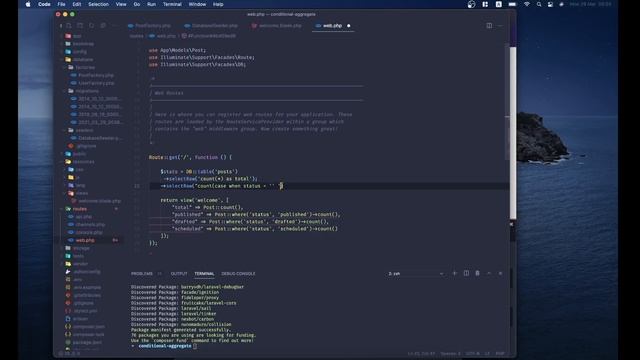640x360 pixels.
Task: Open Spotlight search icon in menu bar
Action: [539, 4]
